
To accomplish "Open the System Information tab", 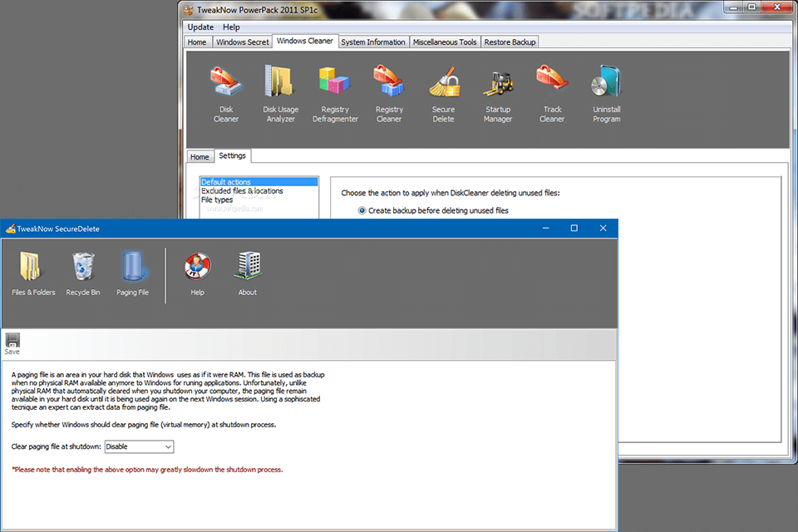I will [373, 42].
